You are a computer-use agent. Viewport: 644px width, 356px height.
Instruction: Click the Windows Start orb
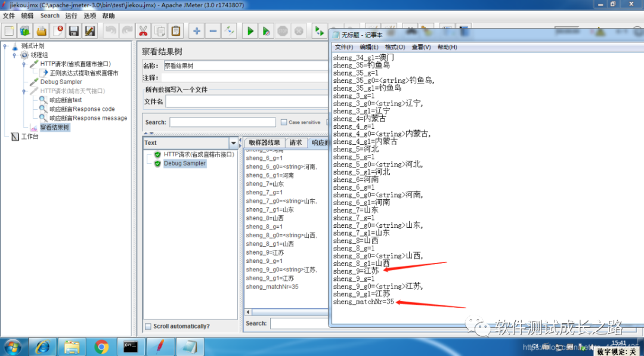click(13, 347)
